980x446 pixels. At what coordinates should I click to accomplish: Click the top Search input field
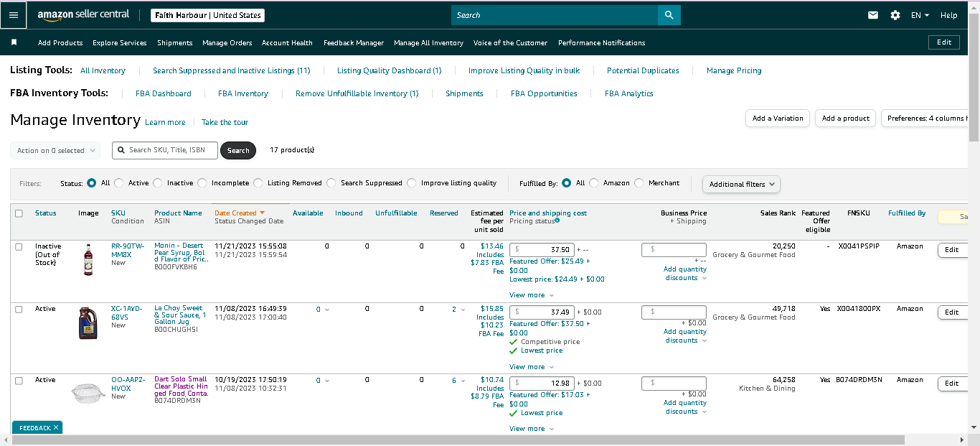555,15
